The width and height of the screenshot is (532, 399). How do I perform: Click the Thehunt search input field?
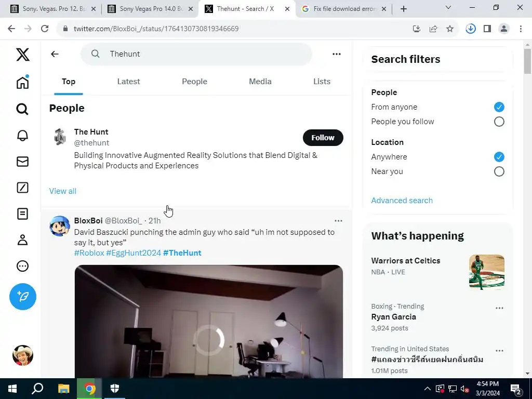pos(196,54)
